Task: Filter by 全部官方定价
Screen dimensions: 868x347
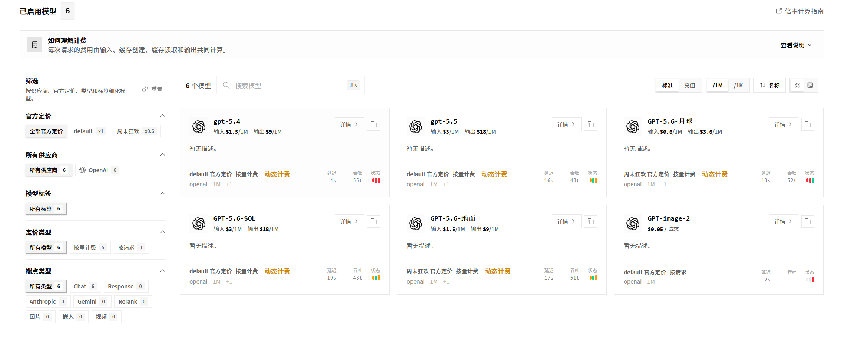Action: pyautogui.click(x=46, y=131)
